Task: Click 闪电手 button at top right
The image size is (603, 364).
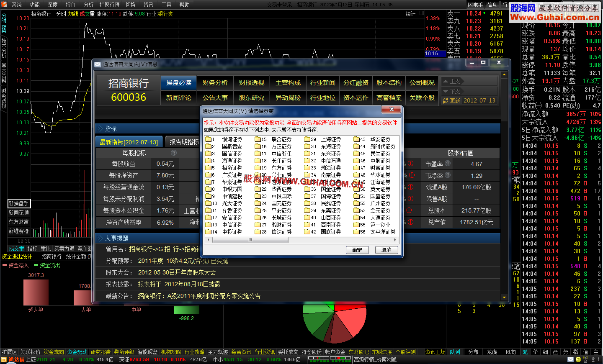Action: [x=475, y=5]
